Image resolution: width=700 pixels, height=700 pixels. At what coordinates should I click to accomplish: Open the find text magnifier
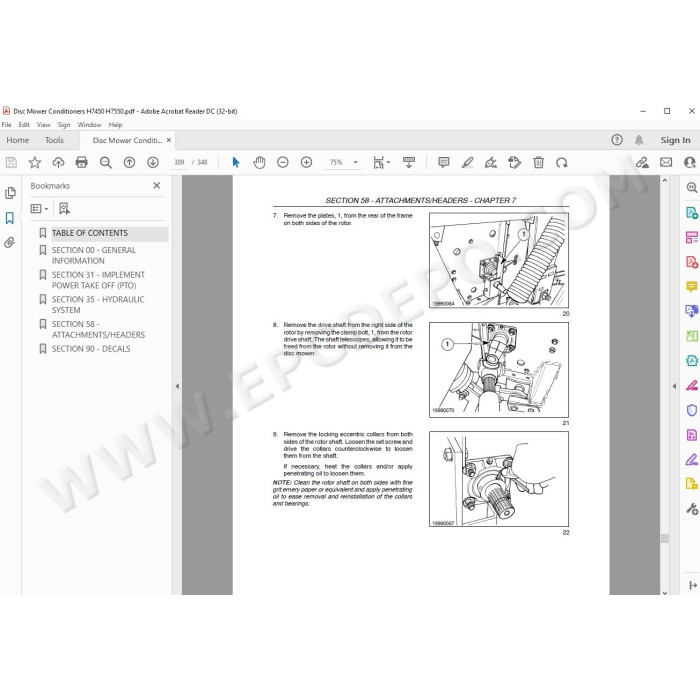click(106, 162)
